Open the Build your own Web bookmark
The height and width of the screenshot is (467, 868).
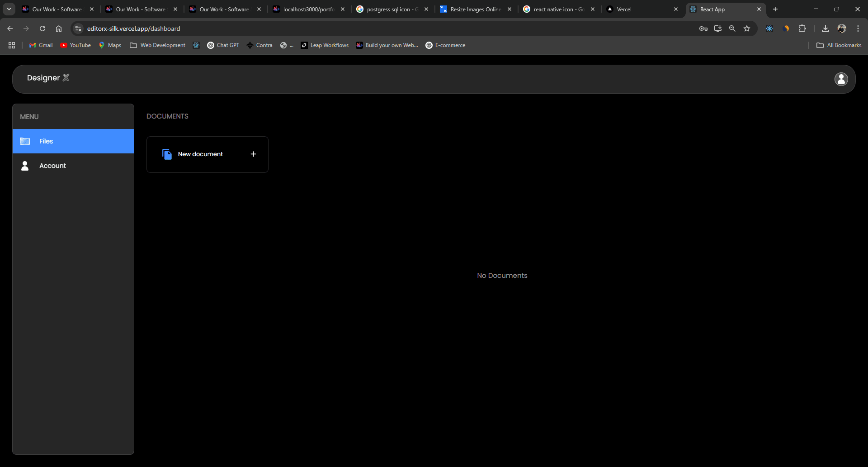pyautogui.click(x=387, y=45)
